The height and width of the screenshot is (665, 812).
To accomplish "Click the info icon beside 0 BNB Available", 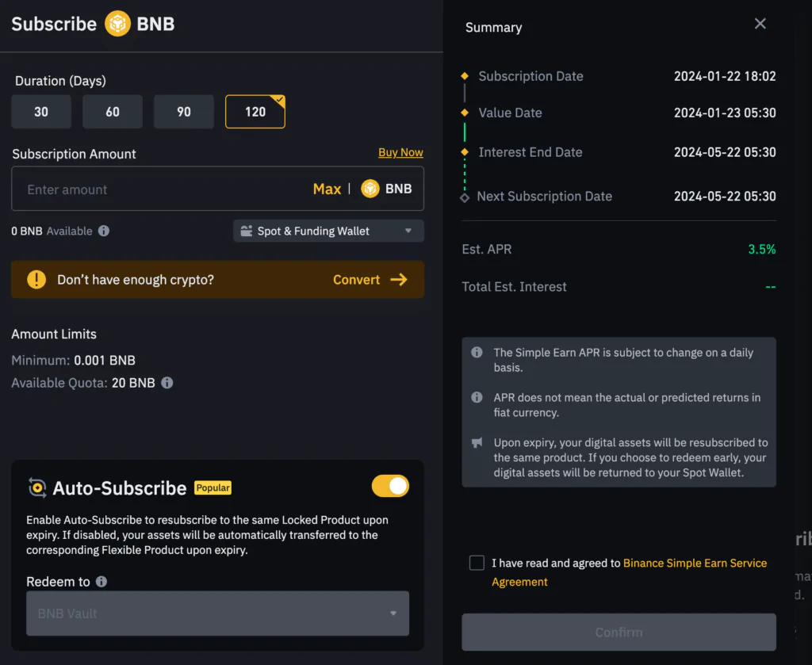I will (103, 231).
